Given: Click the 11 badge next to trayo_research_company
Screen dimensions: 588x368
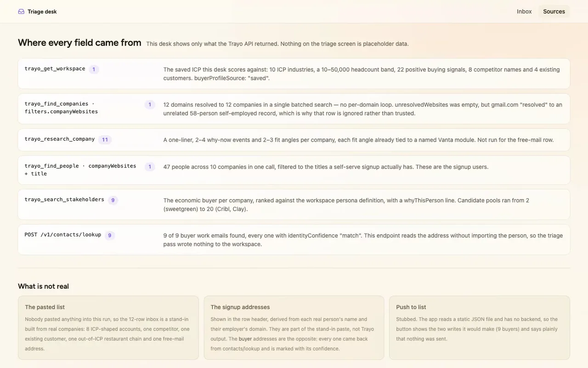Looking at the screenshot, I should pos(105,140).
